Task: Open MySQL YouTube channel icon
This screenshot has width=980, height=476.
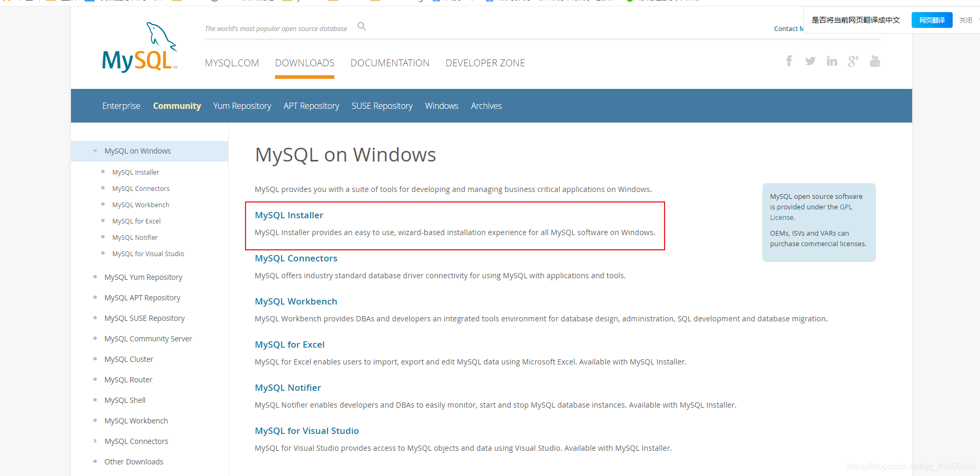Action: click(875, 61)
